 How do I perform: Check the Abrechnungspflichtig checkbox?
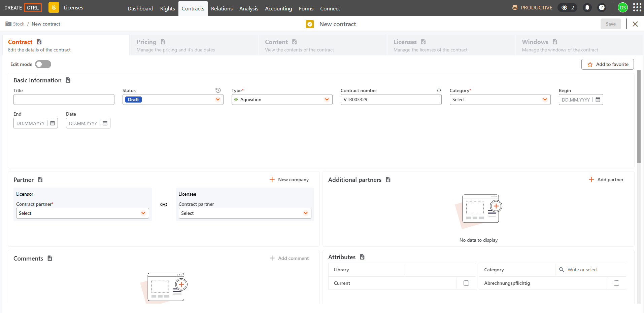(616, 283)
